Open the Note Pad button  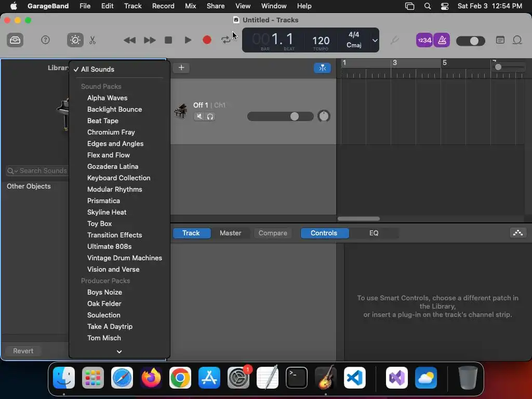click(500, 40)
